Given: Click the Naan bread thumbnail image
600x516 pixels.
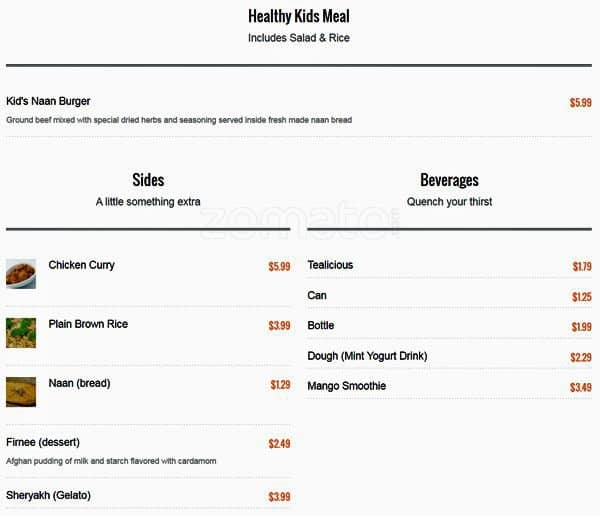Looking at the screenshot, I should point(21,391).
